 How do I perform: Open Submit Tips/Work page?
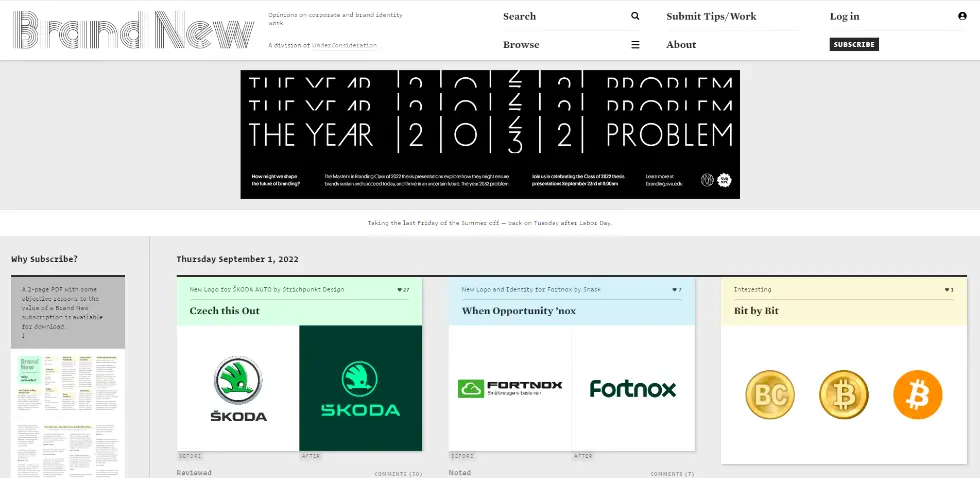click(x=711, y=16)
